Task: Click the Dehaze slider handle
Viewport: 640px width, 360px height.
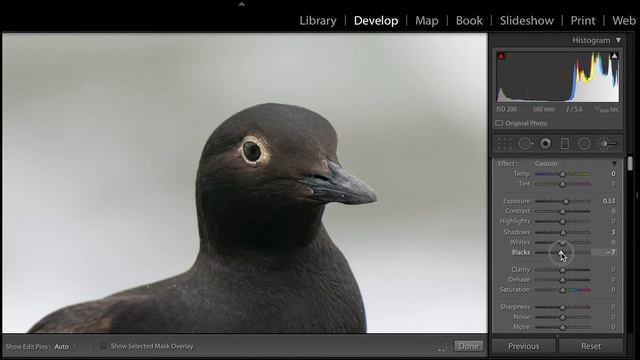Action: pyautogui.click(x=563, y=280)
